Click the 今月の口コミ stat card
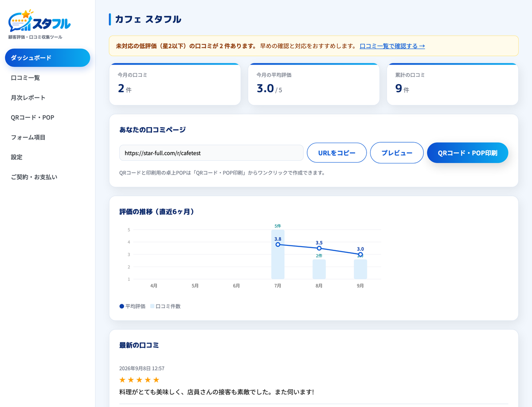The height and width of the screenshot is (407, 532). coord(175,84)
